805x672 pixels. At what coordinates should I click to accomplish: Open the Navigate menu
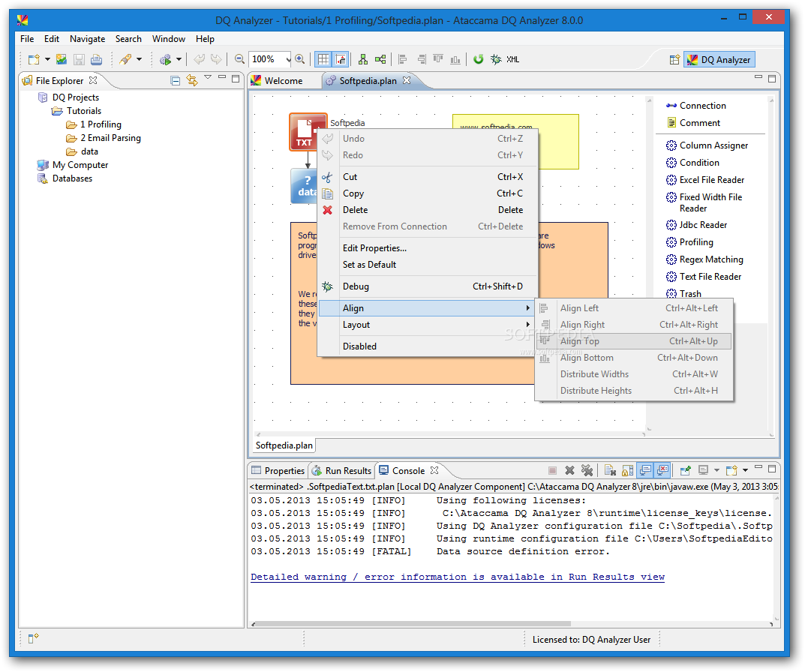(x=87, y=39)
